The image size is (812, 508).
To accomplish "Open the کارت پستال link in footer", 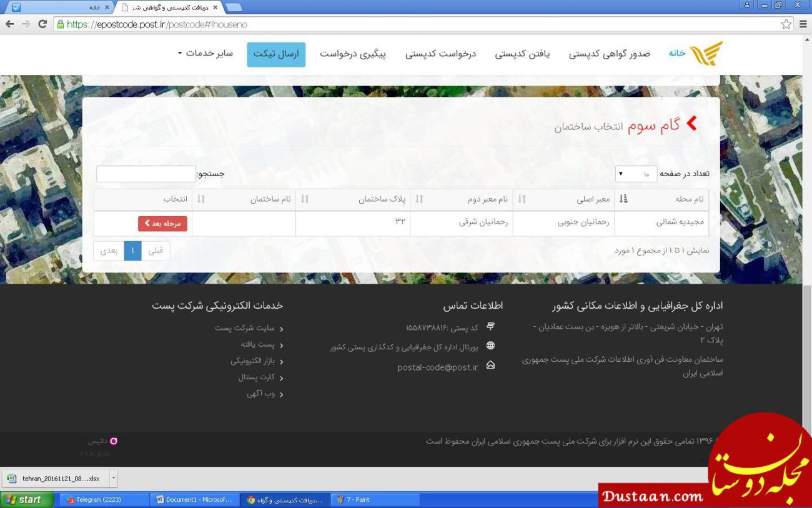I will [x=256, y=377].
